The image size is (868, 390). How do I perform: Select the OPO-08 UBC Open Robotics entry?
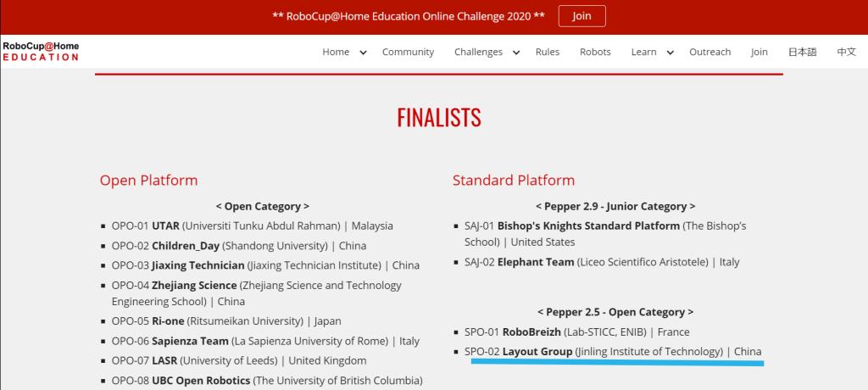(x=267, y=381)
